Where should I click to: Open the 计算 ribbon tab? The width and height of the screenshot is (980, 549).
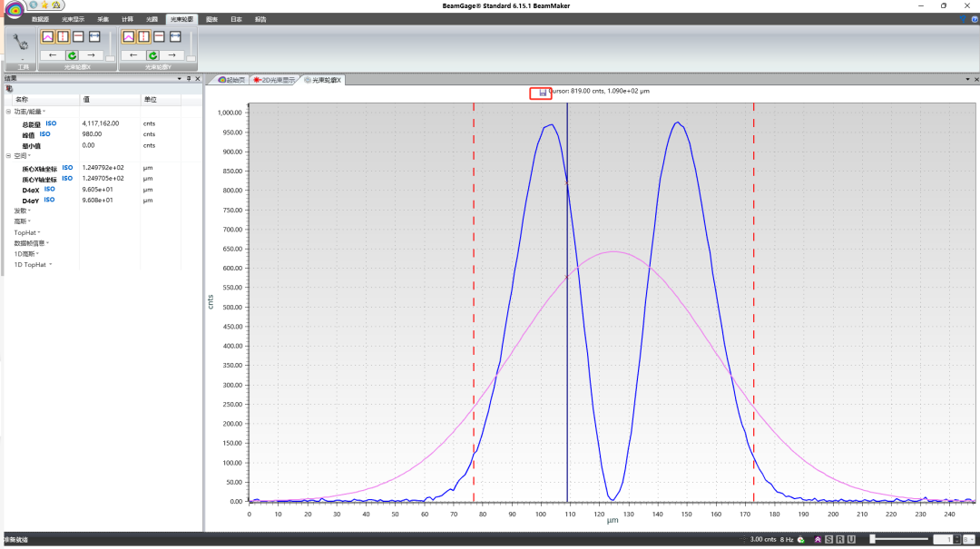[128, 19]
